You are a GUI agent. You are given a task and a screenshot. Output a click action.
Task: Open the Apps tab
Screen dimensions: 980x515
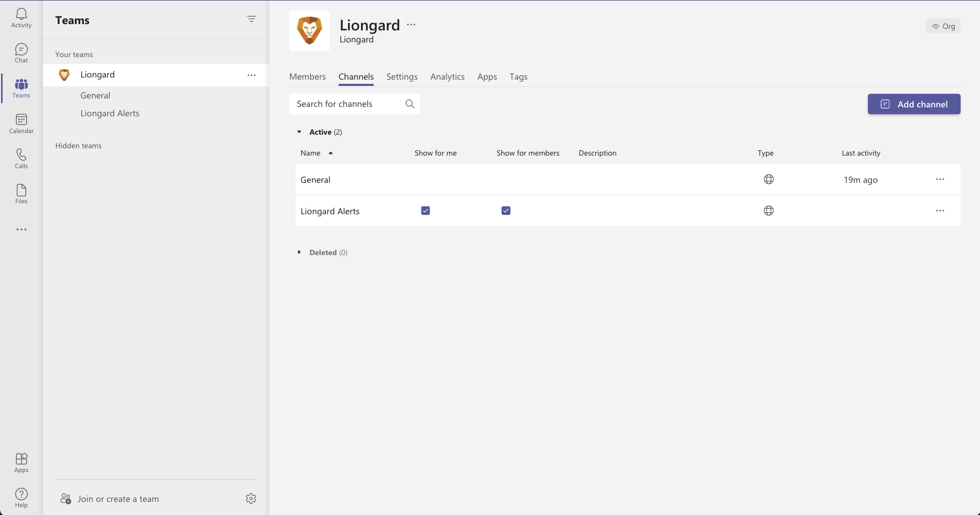(487, 76)
